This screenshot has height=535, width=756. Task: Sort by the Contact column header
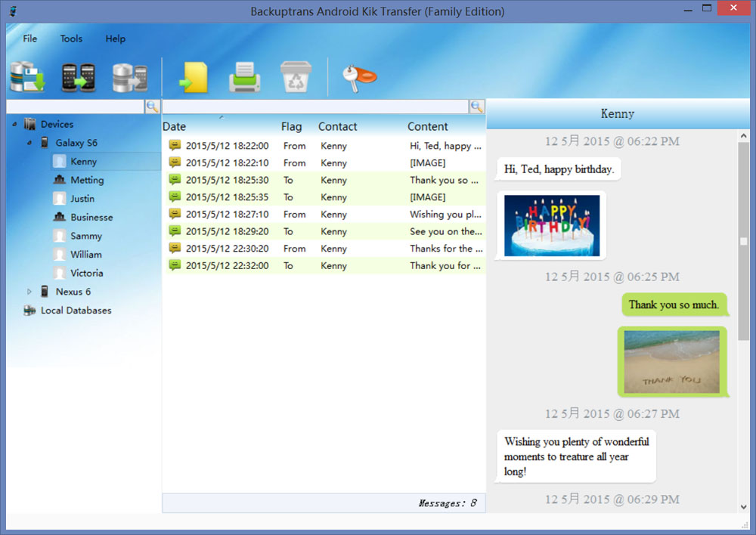click(x=337, y=126)
